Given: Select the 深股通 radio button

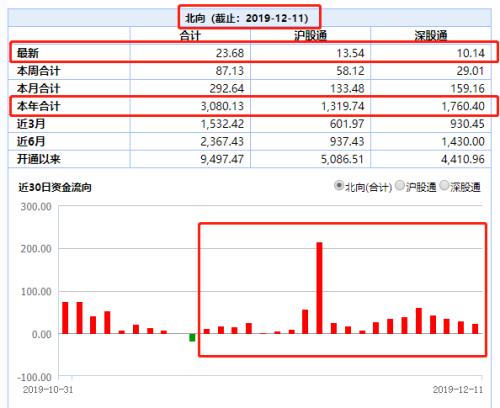Looking at the screenshot, I should point(444,185).
